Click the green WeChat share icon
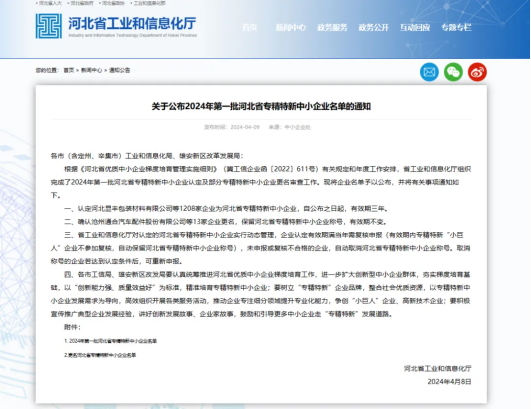 453,72
